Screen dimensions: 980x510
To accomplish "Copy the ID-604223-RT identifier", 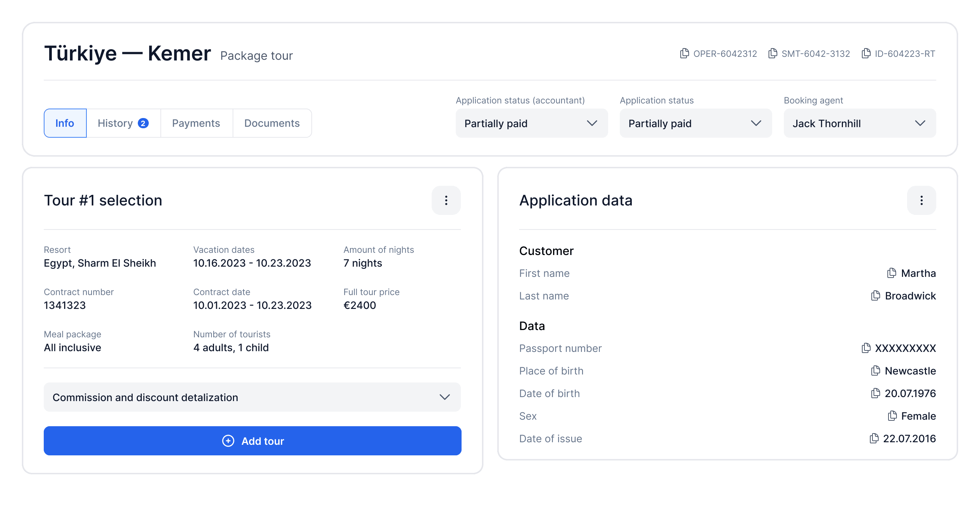I will point(866,53).
